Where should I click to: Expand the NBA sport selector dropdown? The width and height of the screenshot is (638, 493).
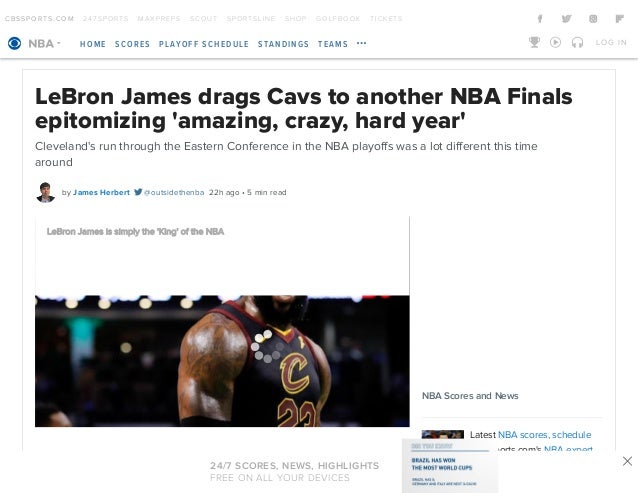[44, 43]
